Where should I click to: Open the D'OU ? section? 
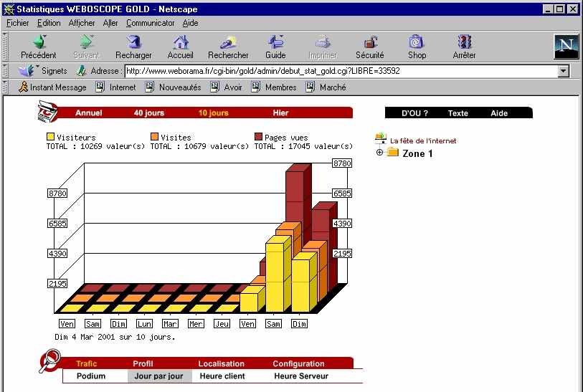pyautogui.click(x=414, y=113)
